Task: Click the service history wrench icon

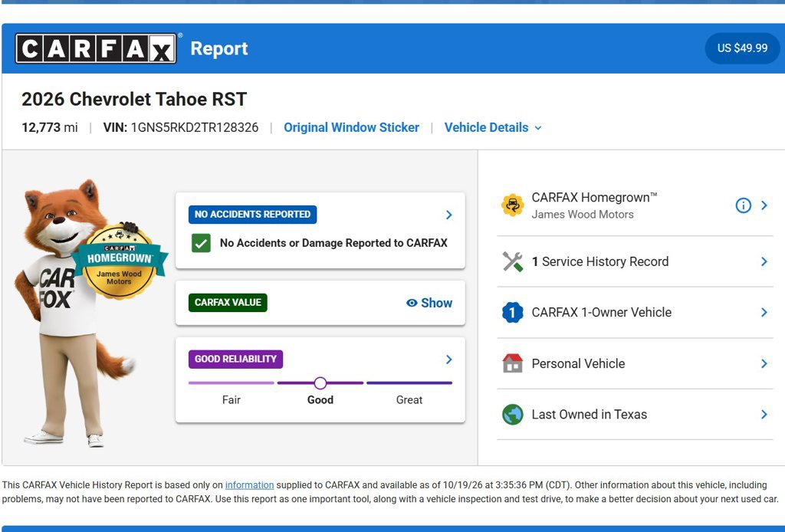Action: (513, 261)
